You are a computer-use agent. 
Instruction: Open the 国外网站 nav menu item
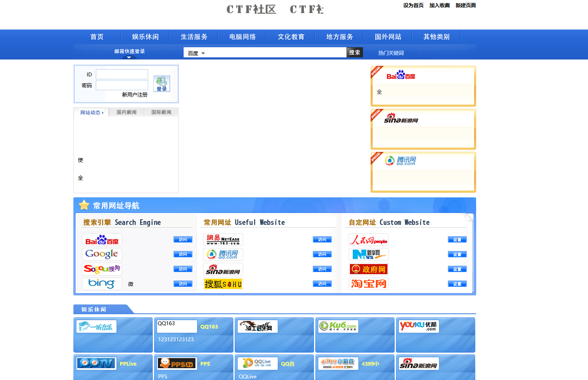point(388,37)
